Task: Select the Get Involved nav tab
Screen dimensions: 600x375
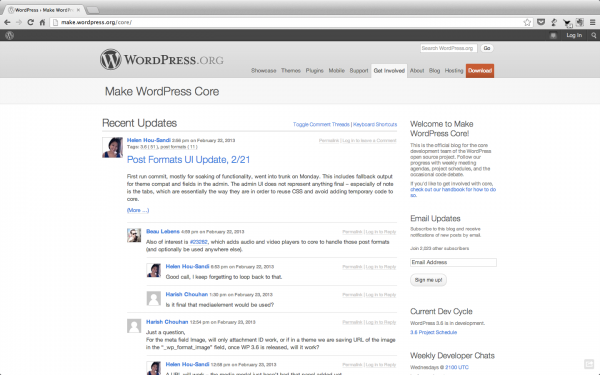Action: 389,71
